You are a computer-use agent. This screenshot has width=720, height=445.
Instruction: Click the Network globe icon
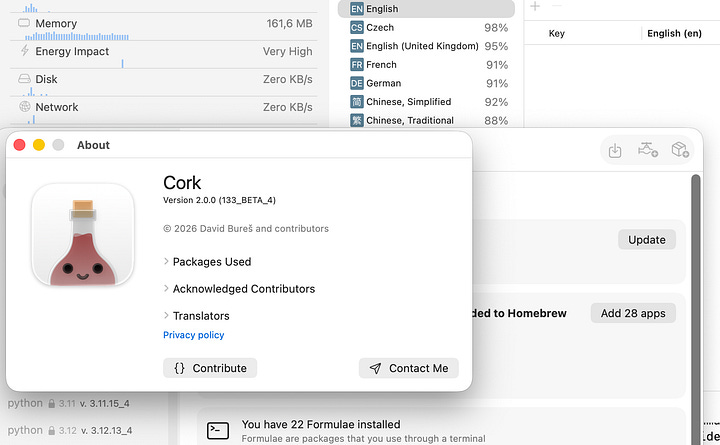[x=24, y=107]
